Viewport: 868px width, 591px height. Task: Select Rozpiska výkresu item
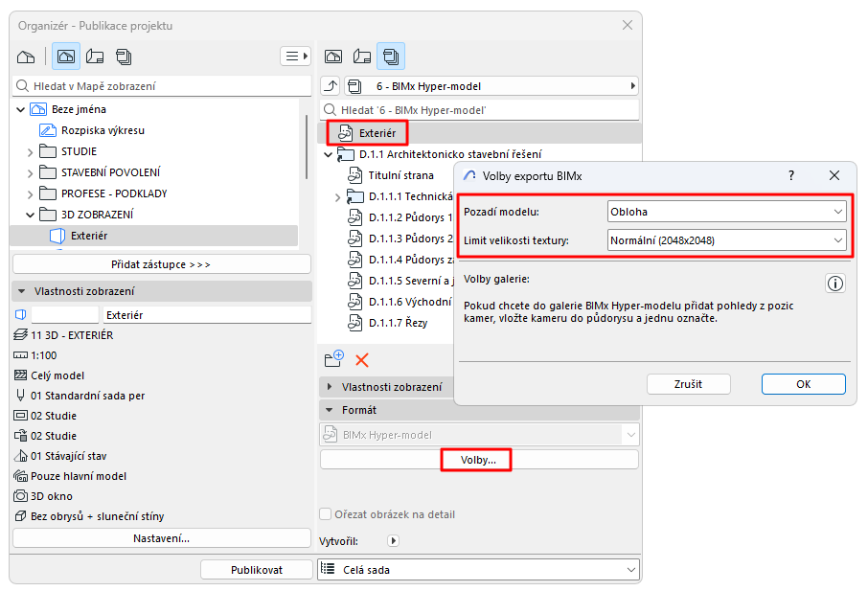[103, 130]
